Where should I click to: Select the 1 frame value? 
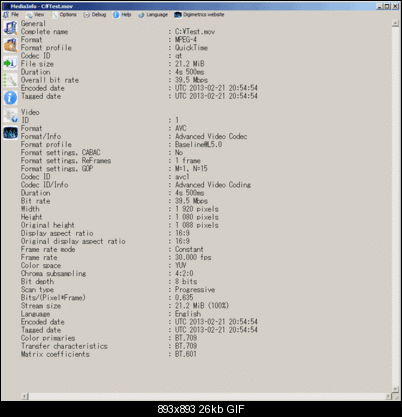coord(188,161)
